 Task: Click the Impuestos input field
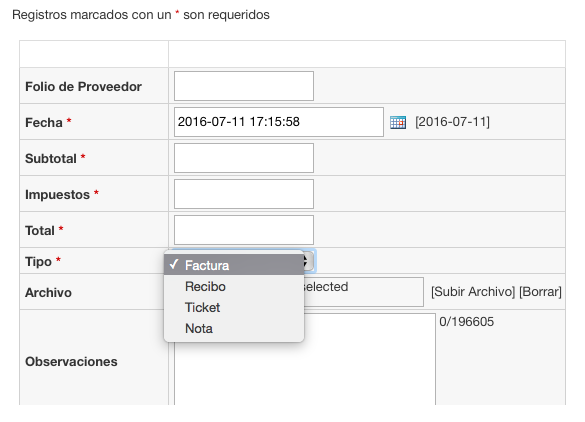244,194
